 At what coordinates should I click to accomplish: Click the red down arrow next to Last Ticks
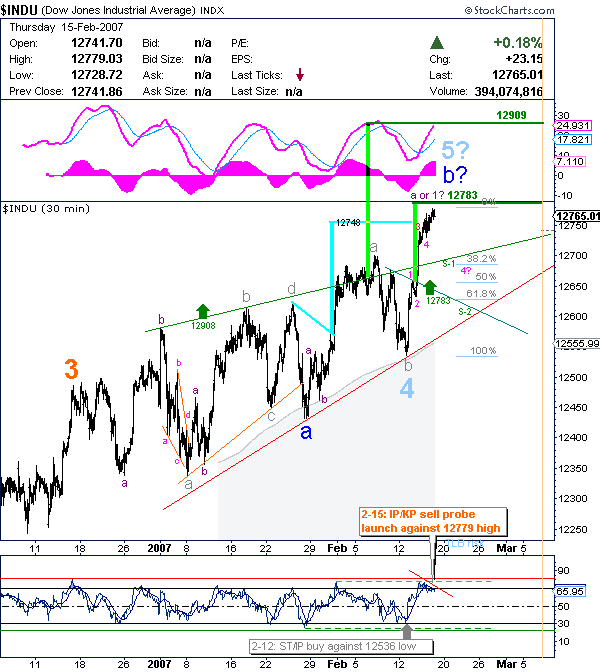(299, 75)
